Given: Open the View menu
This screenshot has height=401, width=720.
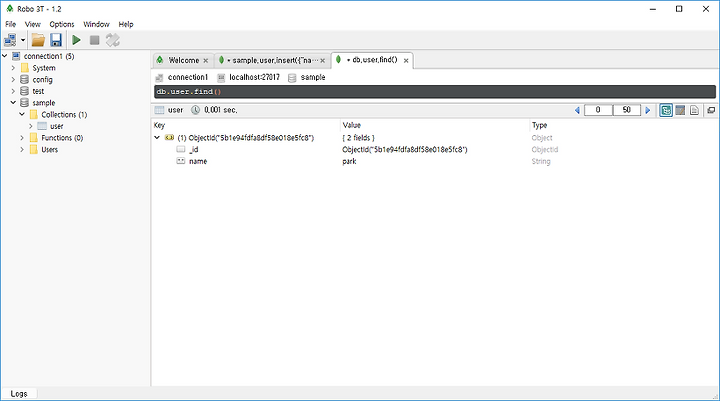Looking at the screenshot, I should click(33, 24).
